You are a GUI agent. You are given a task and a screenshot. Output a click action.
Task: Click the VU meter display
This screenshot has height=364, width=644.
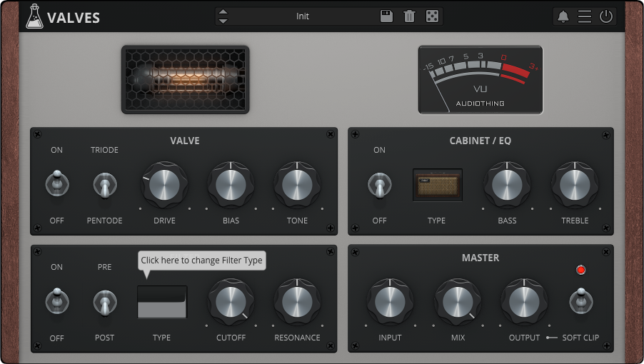pos(480,80)
